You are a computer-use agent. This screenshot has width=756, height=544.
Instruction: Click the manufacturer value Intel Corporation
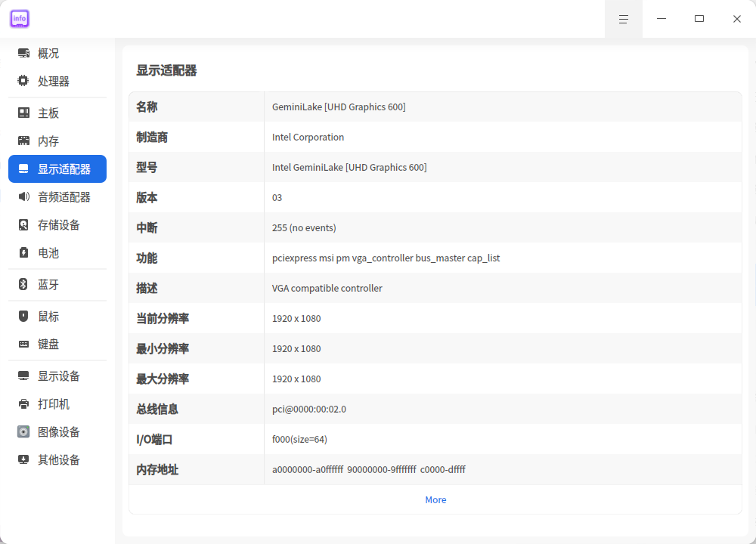pos(308,137)
